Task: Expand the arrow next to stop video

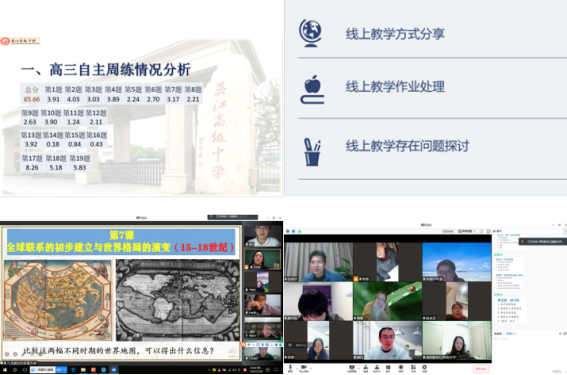Action: (311, 368)
